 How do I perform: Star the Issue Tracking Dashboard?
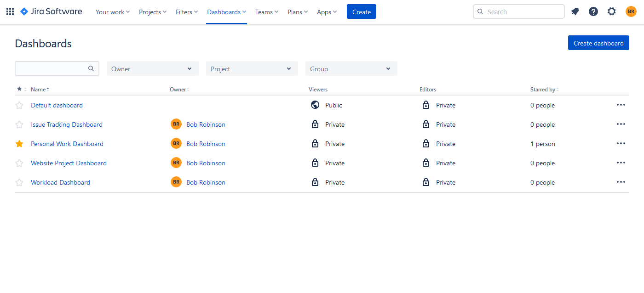click(19, 124)
